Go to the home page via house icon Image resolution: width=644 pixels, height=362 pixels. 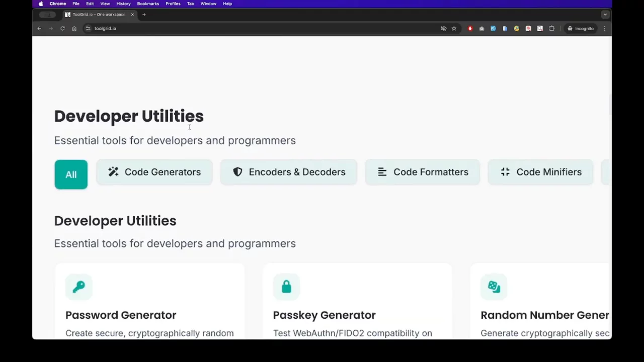[x=74, y=29]
